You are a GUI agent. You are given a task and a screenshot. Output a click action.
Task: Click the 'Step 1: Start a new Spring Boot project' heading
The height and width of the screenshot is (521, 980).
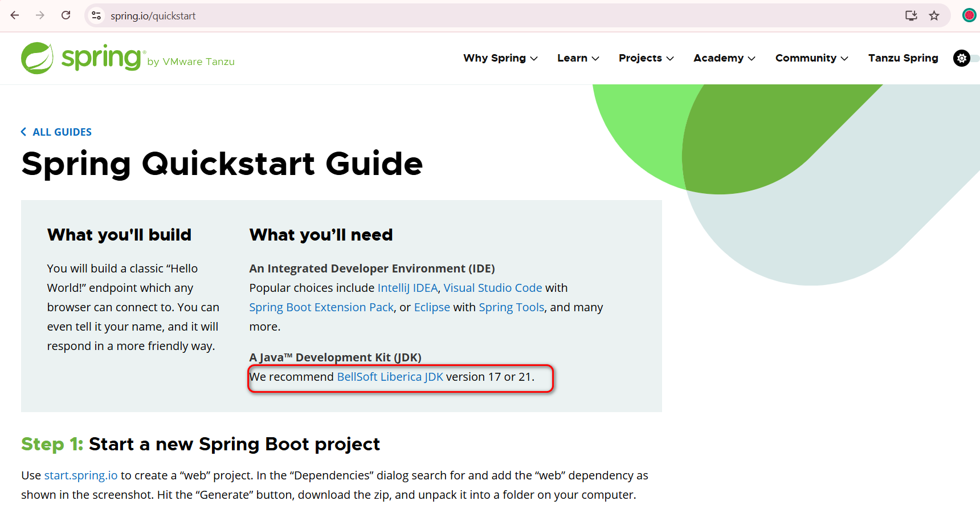pyautogui.click(x=201, y=444)
